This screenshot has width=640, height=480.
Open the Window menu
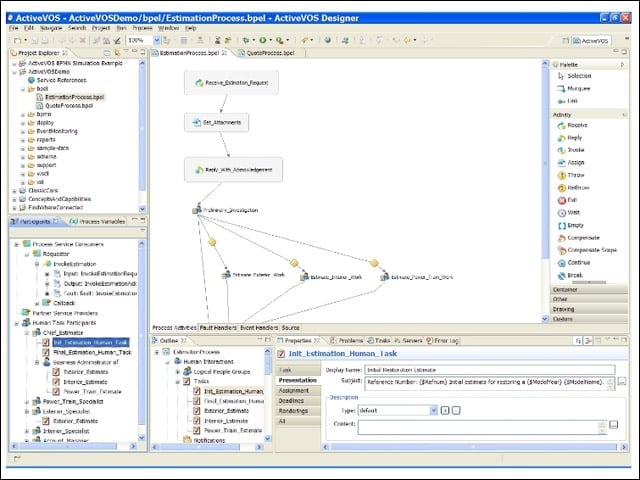click(x=169, y=28)
